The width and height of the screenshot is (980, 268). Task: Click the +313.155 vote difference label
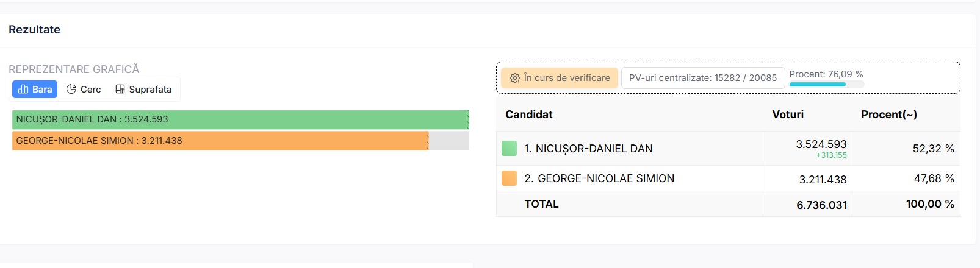click(831, 155)
